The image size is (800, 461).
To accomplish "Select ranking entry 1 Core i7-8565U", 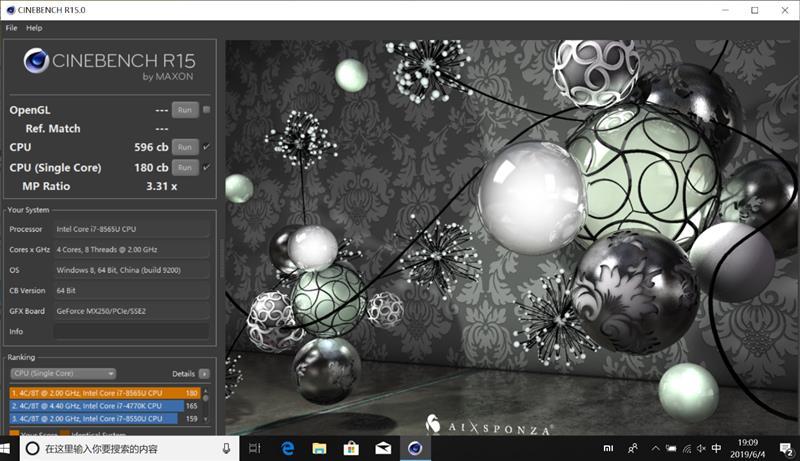I will (105, 393).
